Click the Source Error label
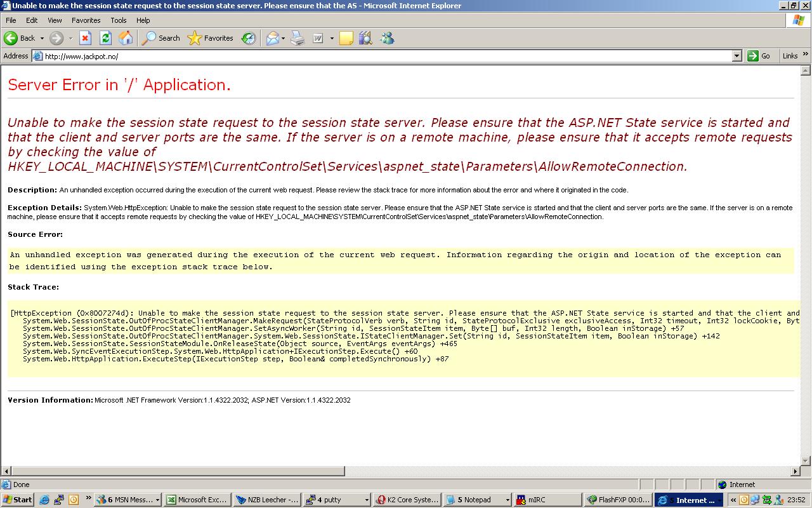Viewport: 812px width, 508px height. click(x=35, y=234)
